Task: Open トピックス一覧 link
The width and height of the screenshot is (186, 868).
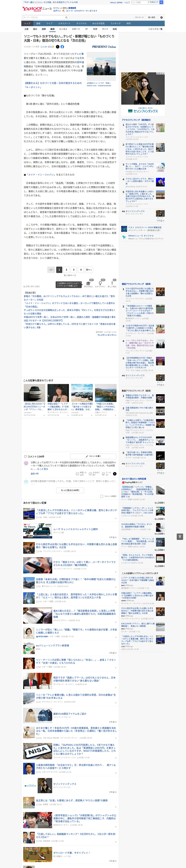Action: coord(155,29)
